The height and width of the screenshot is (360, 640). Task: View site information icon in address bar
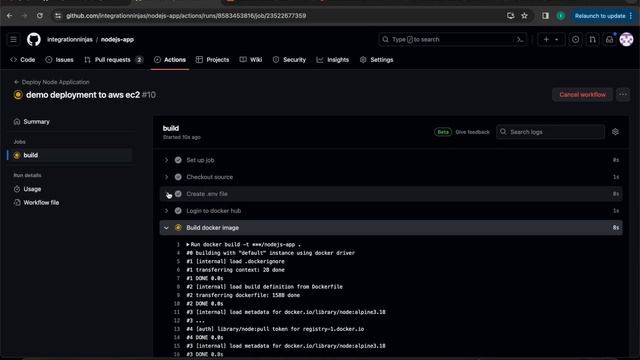(x=58, y=16)
